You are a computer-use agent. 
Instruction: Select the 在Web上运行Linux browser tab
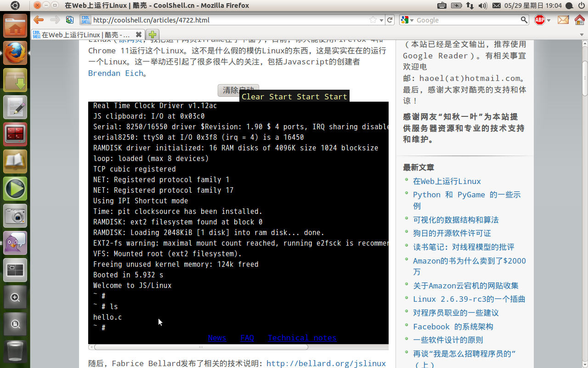click(x=88, y=34)
